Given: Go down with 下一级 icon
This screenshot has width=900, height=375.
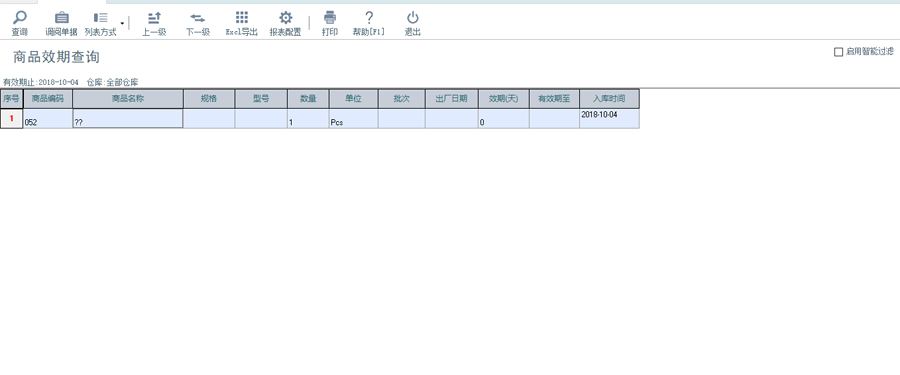Looking at the screenshot, I should (x=197, y=18).
